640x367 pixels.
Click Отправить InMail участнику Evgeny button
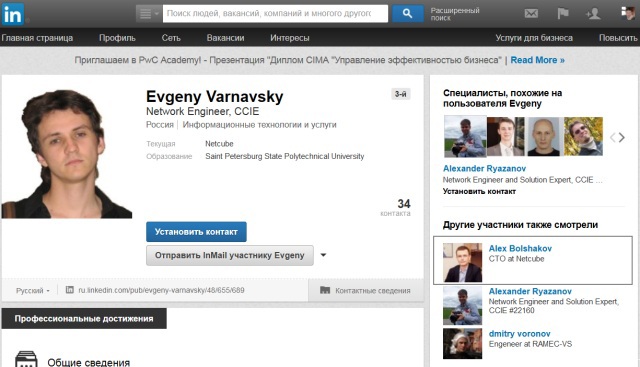(230, 256)
